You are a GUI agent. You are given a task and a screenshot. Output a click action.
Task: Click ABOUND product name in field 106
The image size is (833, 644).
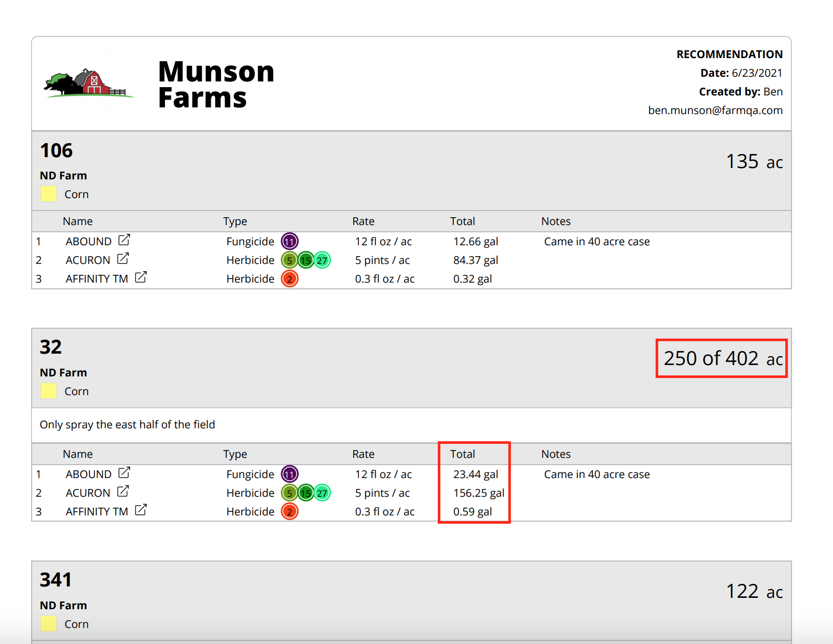(x=89, y=242)
